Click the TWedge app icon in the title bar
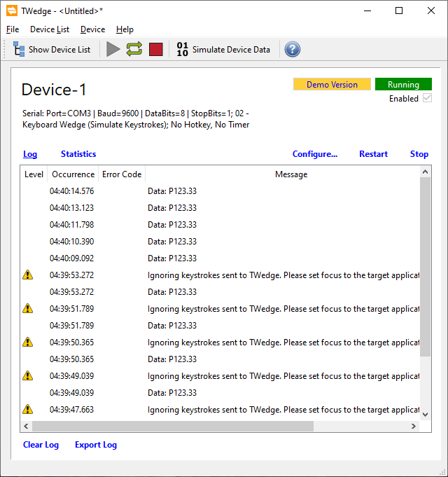The width and height of the screenshot is (448, 477). point(11,11)
